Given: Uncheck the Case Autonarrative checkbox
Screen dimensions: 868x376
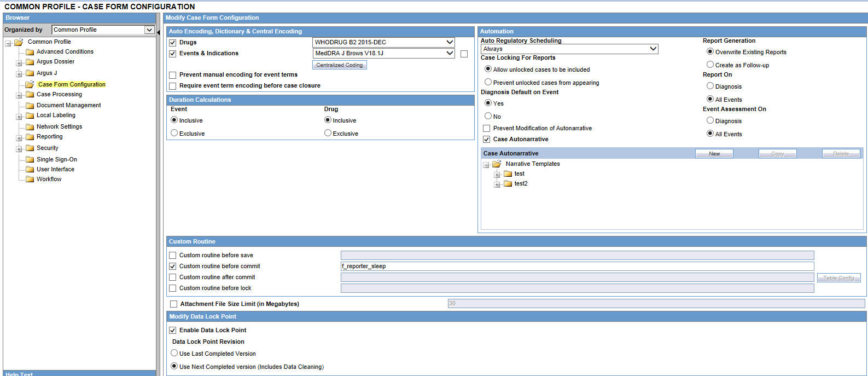Looking at the screenshot, I should (x=487, y=140).
